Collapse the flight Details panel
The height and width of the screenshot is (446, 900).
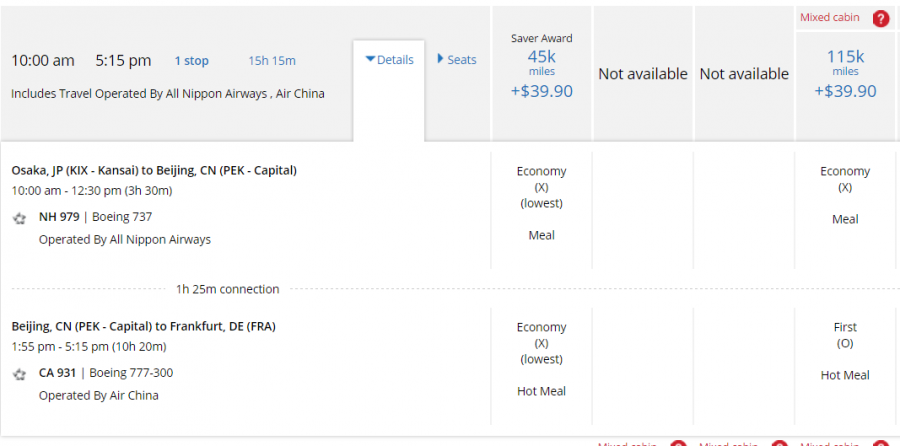(389, 60)
